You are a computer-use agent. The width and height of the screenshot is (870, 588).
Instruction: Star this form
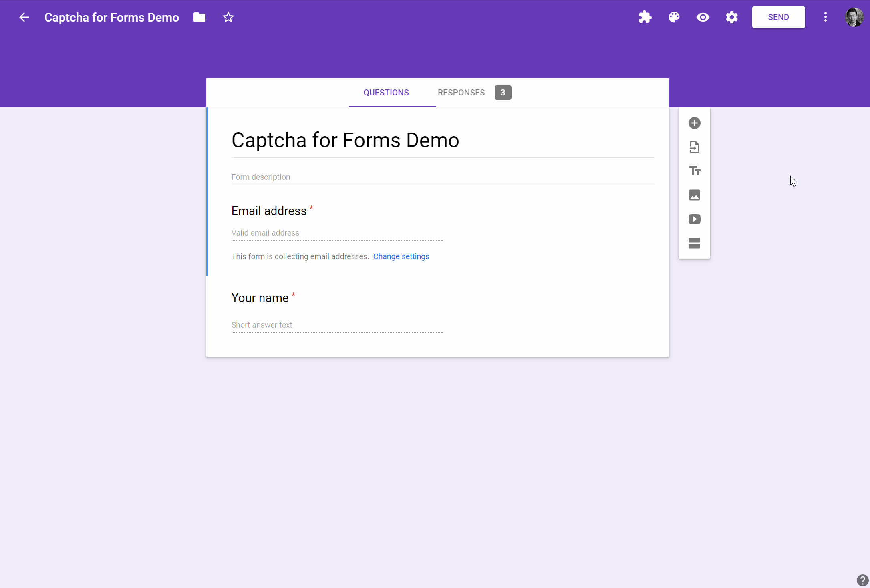[228, 17]
